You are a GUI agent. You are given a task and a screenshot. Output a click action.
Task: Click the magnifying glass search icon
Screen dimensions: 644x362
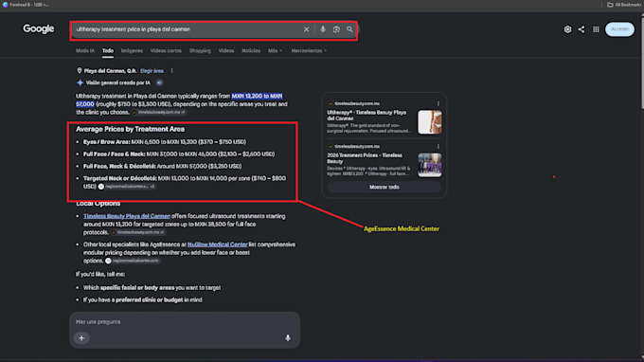(x=349, y=29)
